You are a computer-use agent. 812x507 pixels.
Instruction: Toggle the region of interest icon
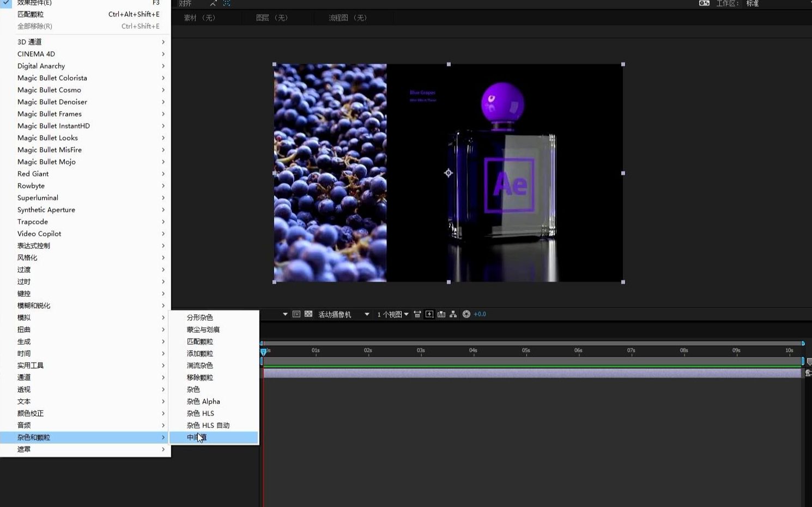[296, 314]
